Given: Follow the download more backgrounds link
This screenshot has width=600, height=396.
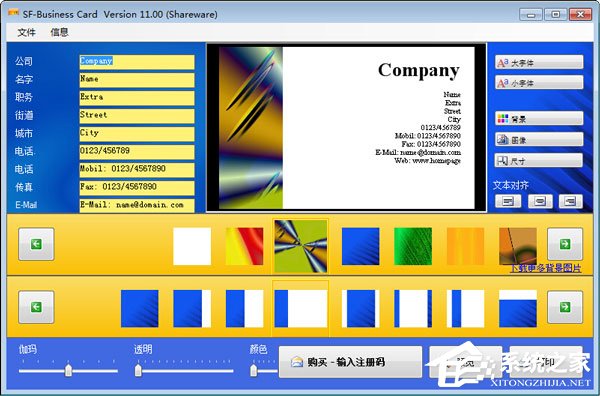Looking at the screenshot, I should [546, 269].
